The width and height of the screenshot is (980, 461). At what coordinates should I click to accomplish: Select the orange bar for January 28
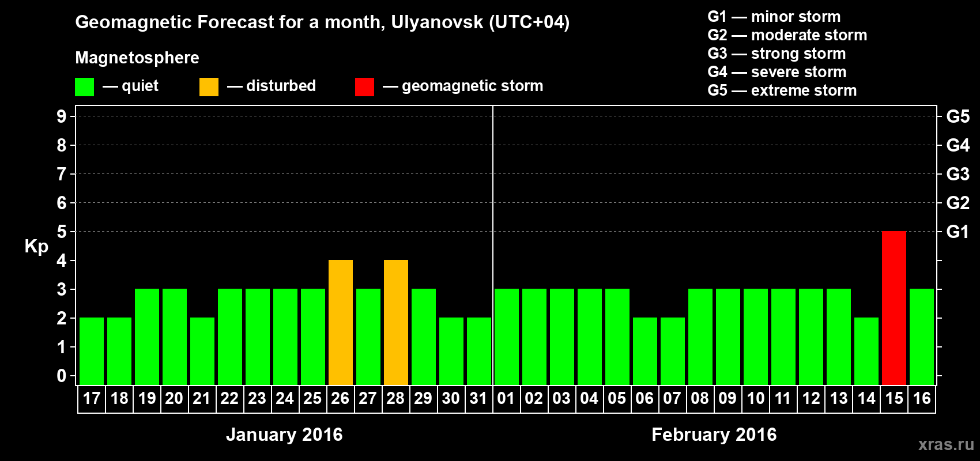point(396,322)
